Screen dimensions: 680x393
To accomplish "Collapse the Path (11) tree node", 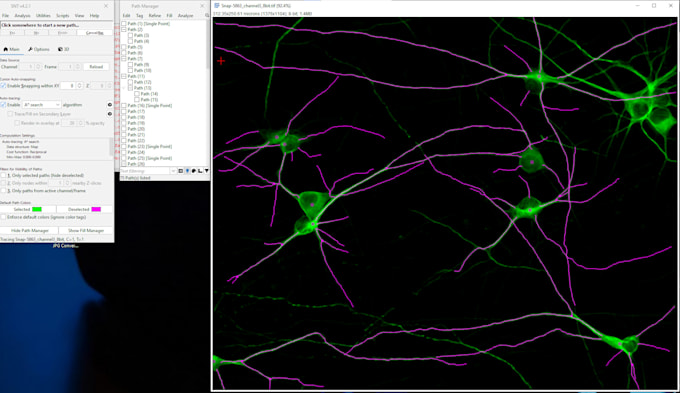I will click(124, 76).
